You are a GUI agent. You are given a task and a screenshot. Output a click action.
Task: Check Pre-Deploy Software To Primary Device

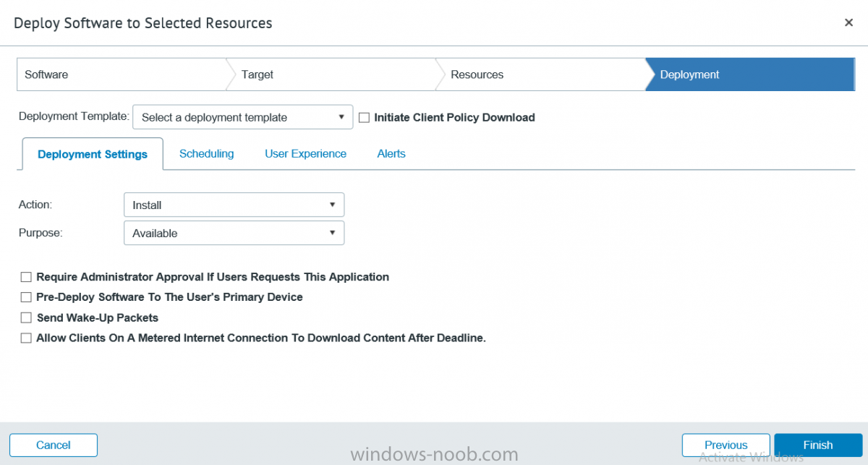(26, 297)
